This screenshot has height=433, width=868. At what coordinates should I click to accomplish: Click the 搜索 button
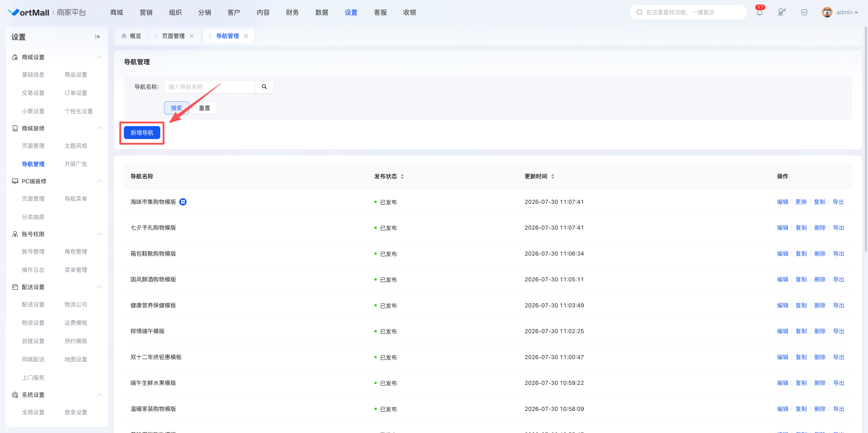click(176, 108)
